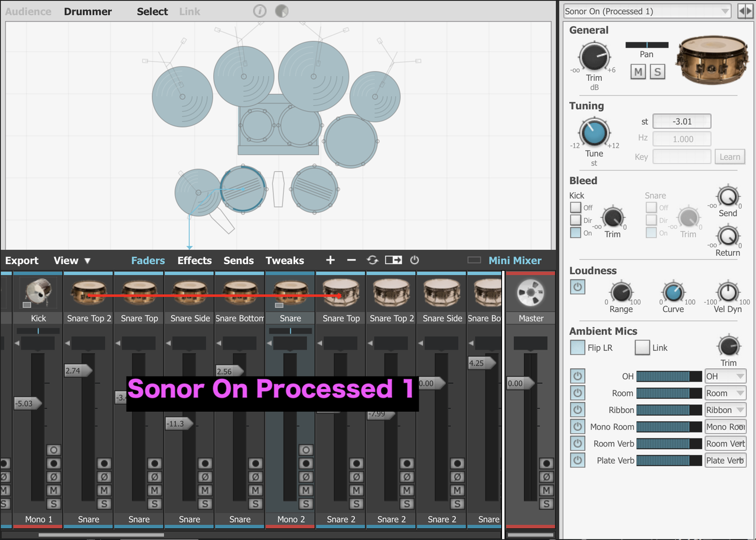The width and height of the screenshot is (756, 540).
Task: Click the st tuning field showing -3.01
Action: coord(682,121)
